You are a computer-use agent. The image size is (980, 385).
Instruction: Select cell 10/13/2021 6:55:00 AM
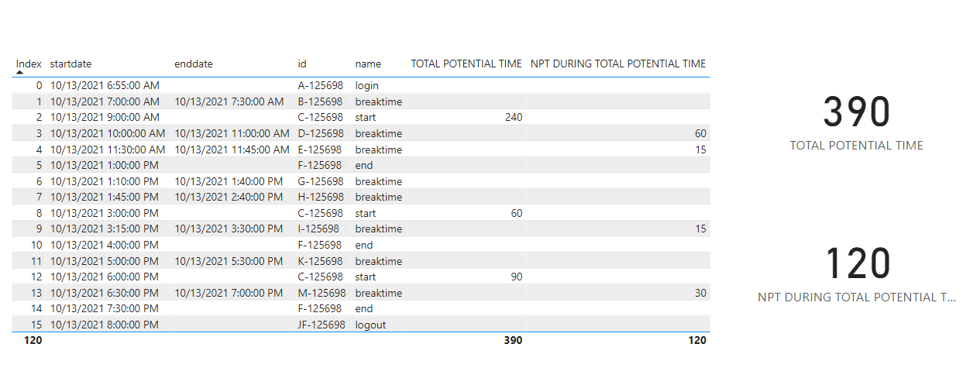click(x=105, y=85)
